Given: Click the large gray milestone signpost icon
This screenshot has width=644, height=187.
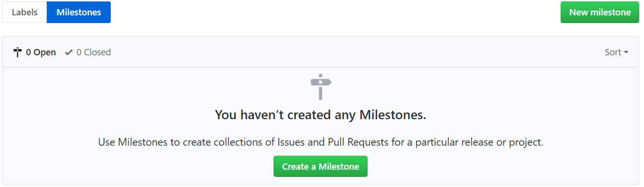Looking at the screenshot, I should coord(321,87).
